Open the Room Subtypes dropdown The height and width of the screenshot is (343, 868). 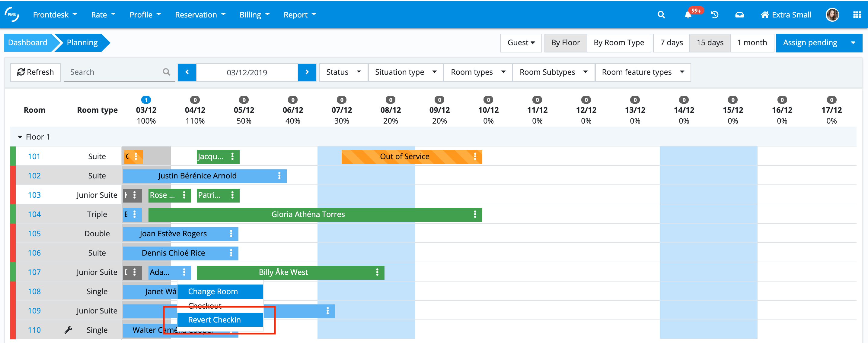click(x=553, y=72)
